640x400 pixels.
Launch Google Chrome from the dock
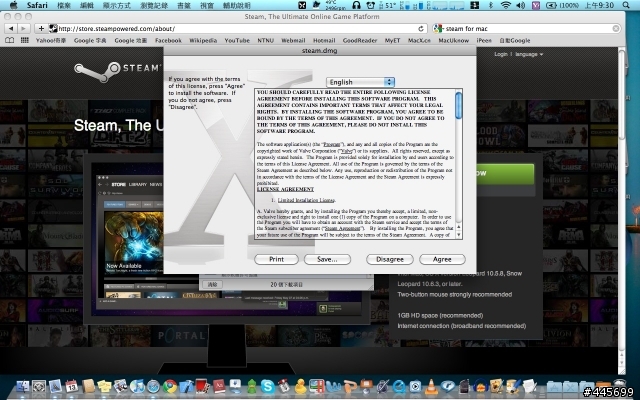coord(170,386)
